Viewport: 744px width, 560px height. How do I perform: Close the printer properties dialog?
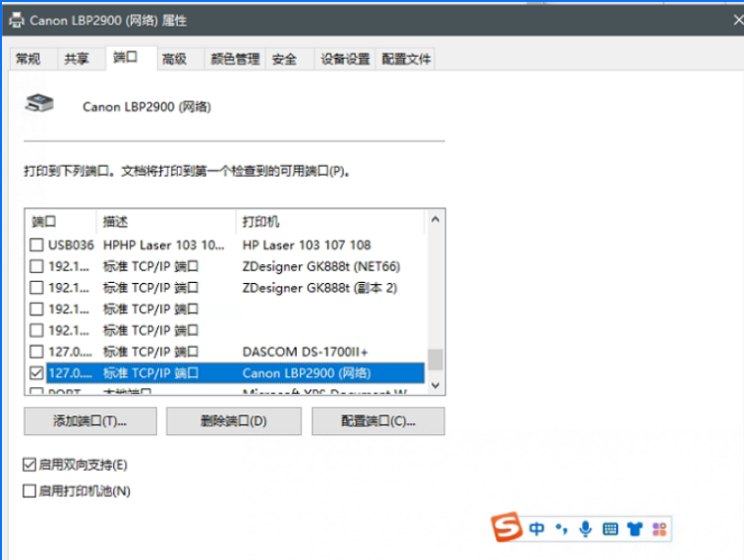point(738,20)
